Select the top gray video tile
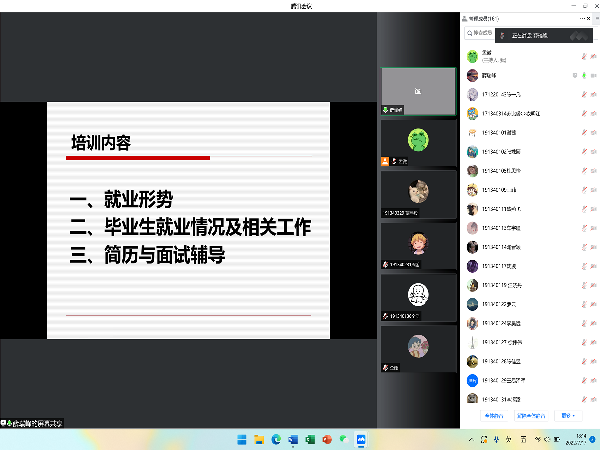600x450 pixels. tap(419, 90)
